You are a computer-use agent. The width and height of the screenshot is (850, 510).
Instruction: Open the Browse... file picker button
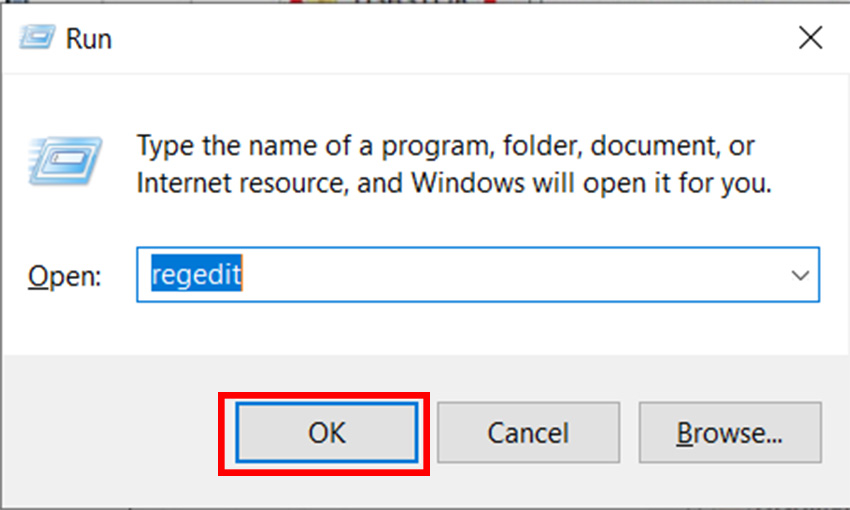(729, 433)
